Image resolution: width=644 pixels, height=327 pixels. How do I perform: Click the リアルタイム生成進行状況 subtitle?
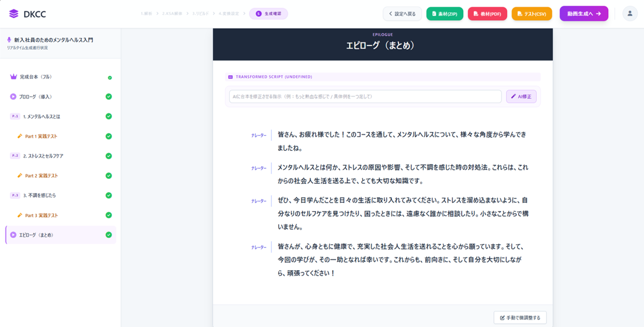(x=27, y=48)
